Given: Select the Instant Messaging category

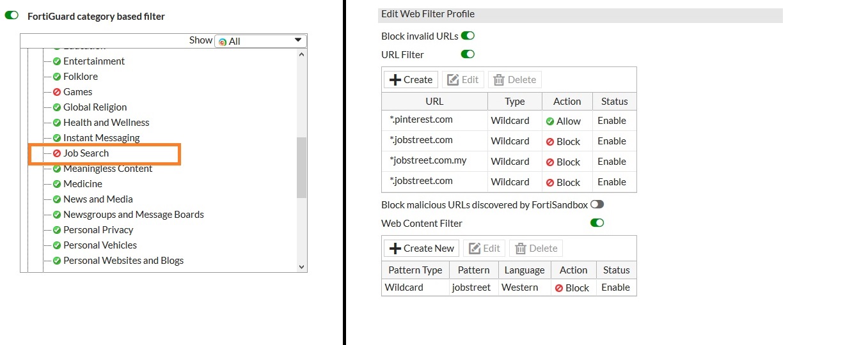Looking at the screenshot, I should [101, 138].
